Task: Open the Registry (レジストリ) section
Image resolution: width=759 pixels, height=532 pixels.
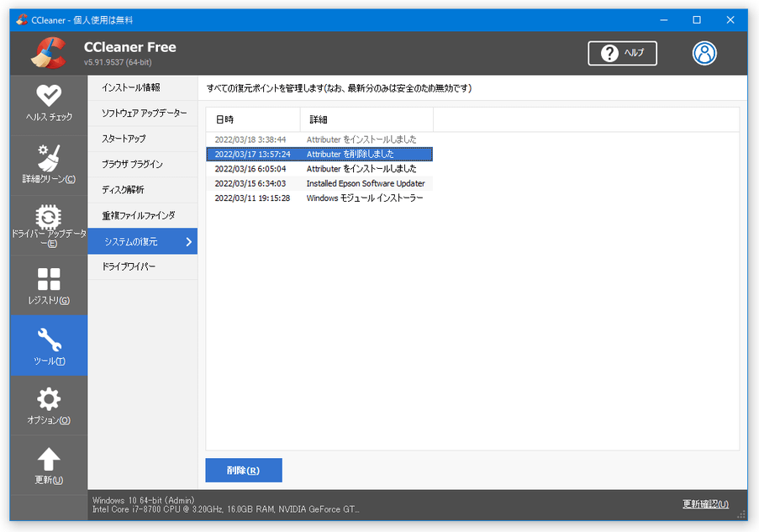Action: [x=49, y=286]
